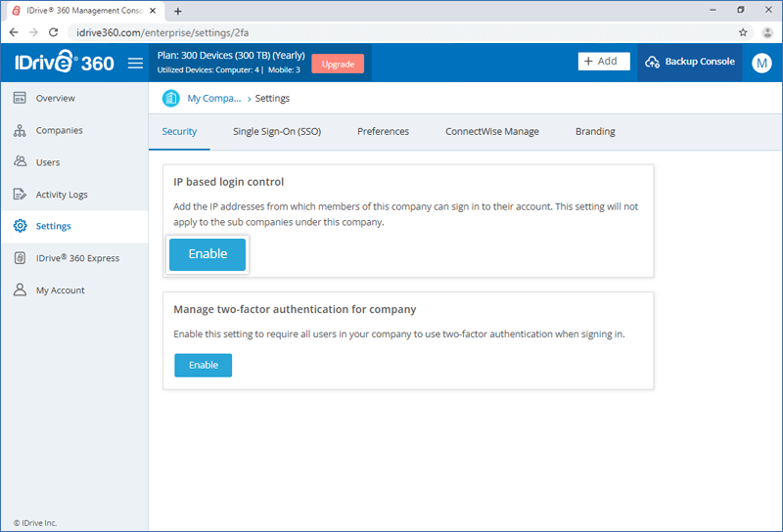This screenshot has height=532, width=783.
Task: Open Activity Logs in sidebar
Action: click(x=75, y=195)
